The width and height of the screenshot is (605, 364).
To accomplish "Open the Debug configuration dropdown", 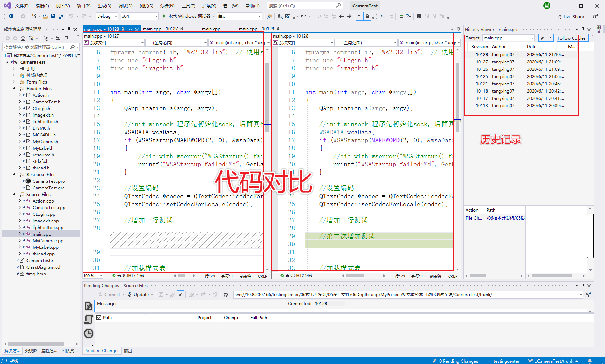I will pyautogui.click(x=107, y=16).
